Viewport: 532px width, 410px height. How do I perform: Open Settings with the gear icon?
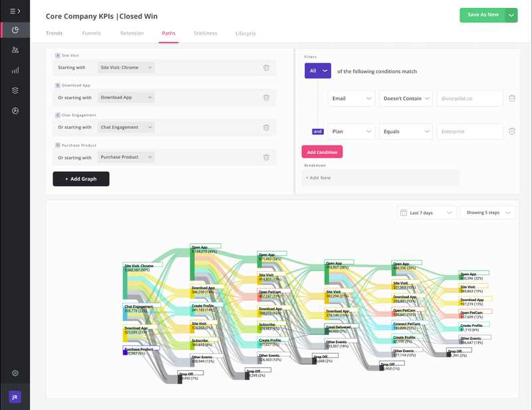tap(15, 373)
